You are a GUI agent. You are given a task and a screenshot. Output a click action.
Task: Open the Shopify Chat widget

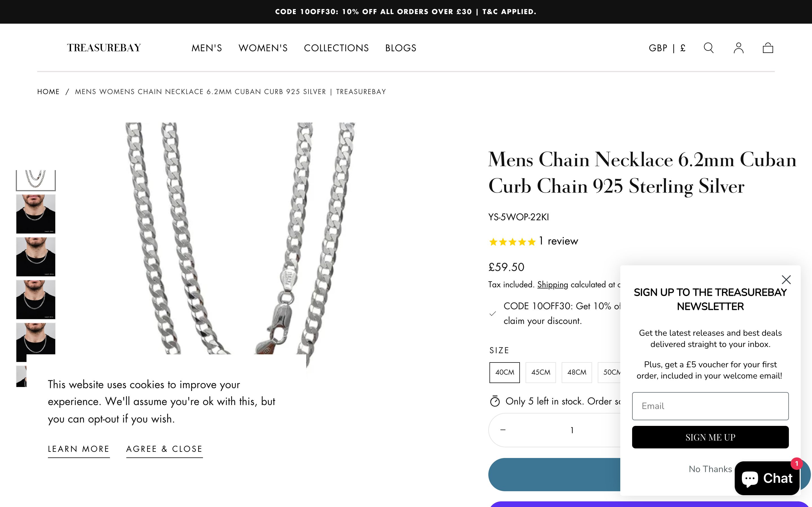point(767,478)
